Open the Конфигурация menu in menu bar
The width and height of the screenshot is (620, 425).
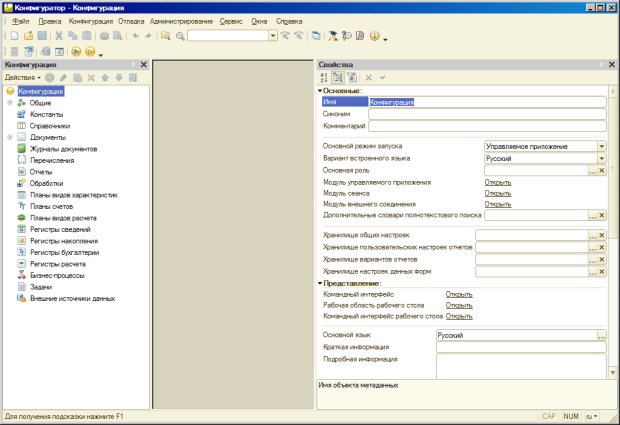click(92, 20)
